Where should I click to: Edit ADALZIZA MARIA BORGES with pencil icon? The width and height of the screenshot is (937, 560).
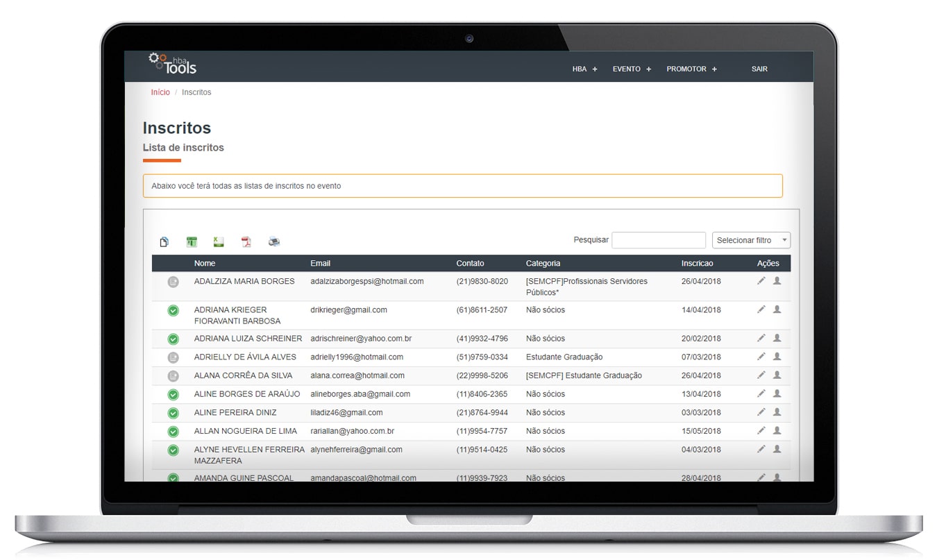pyautogui.click(x=761, y=281)
